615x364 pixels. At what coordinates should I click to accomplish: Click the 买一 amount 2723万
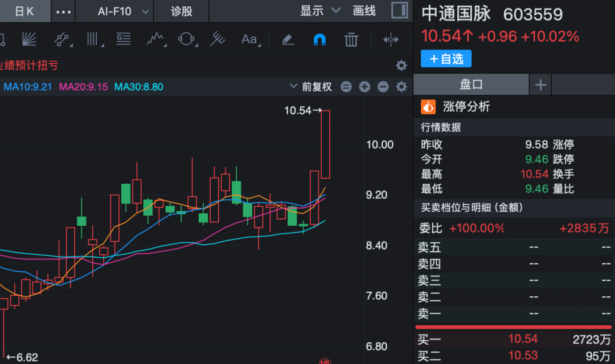click(592, 340)
